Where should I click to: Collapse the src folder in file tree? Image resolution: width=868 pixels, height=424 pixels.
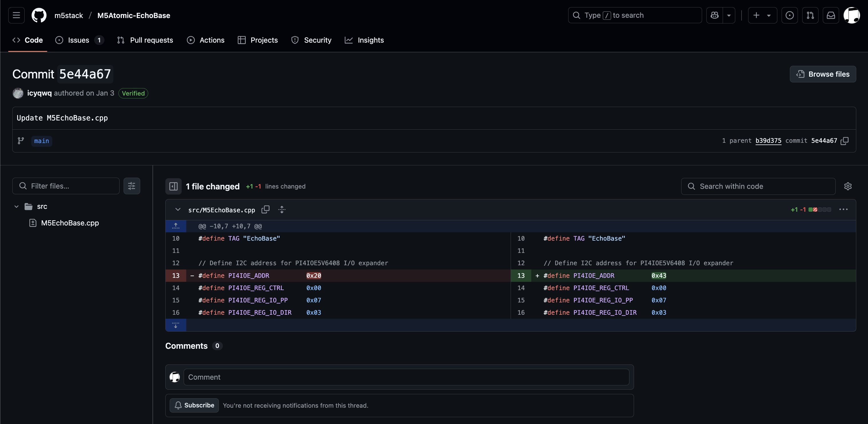point(16,207)
